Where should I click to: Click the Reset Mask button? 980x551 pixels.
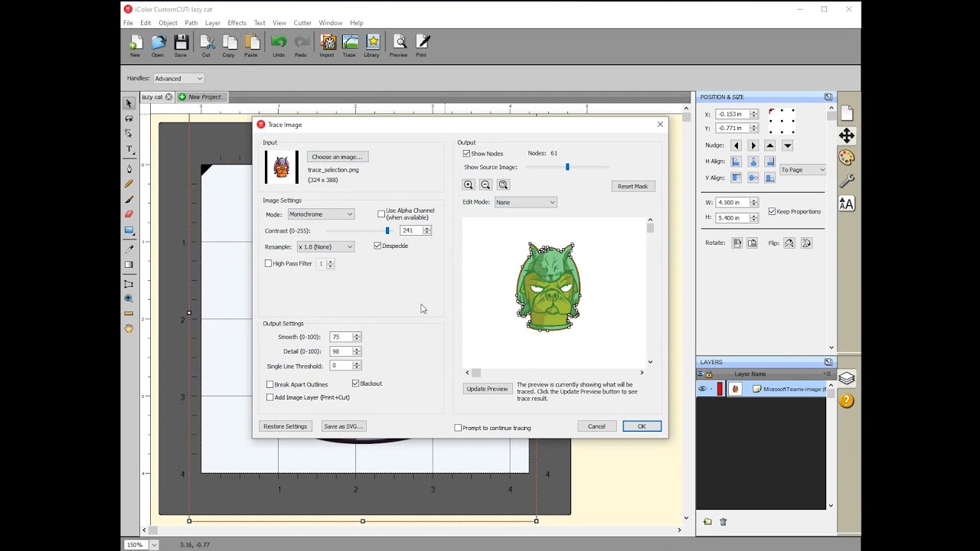tap(632, 186)
